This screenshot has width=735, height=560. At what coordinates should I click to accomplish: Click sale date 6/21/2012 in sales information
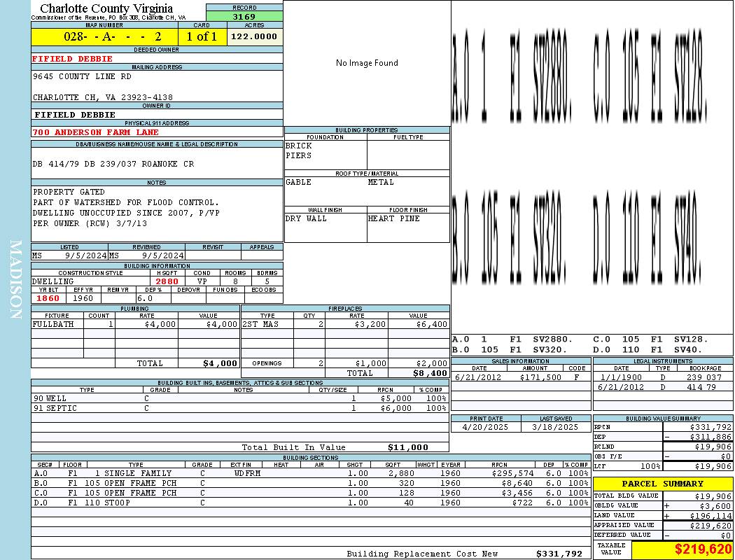click(478, 378)
